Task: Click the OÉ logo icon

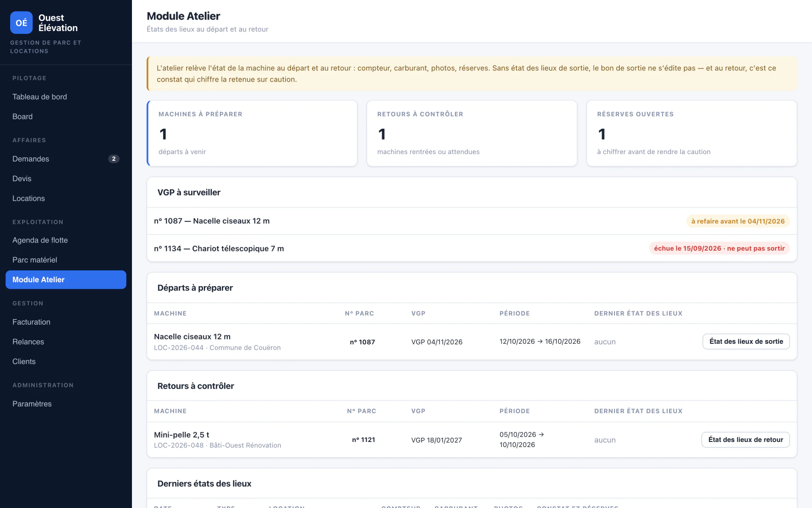Action: pos(21,22)
